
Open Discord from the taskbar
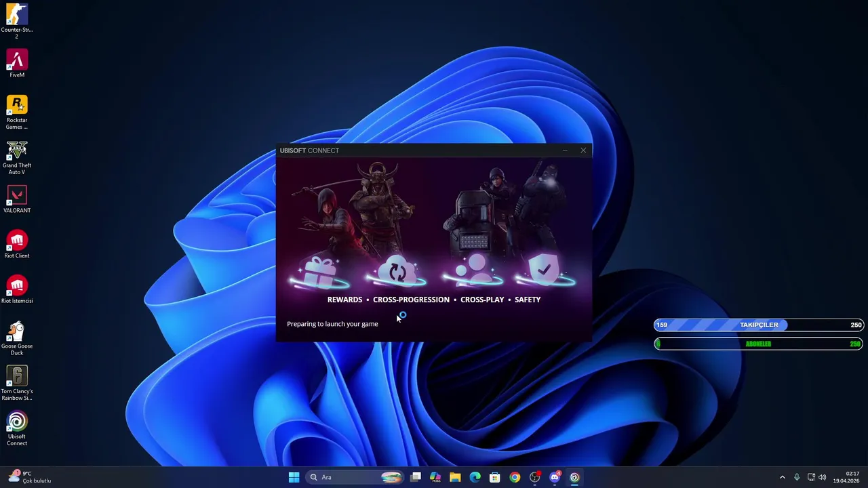click(555, 477)
